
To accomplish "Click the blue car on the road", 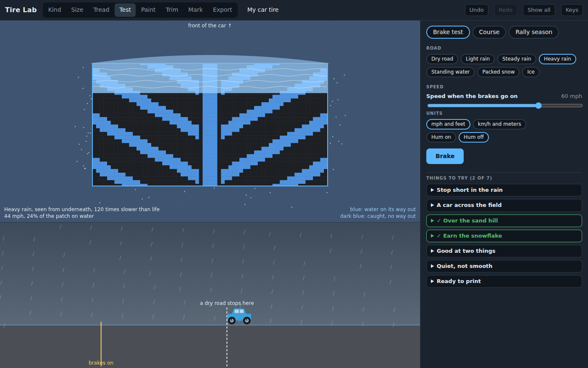I will pos(239,316).
